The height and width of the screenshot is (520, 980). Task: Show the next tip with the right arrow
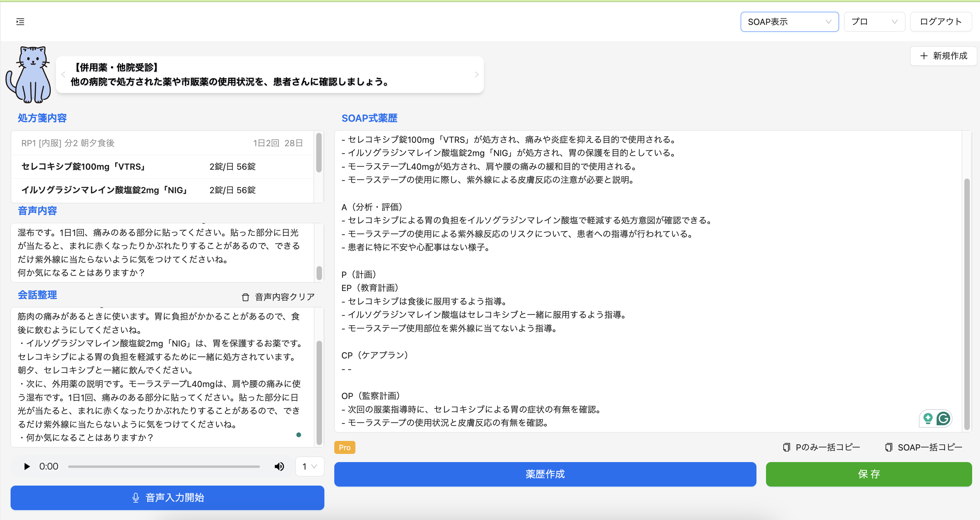(476, 74)
